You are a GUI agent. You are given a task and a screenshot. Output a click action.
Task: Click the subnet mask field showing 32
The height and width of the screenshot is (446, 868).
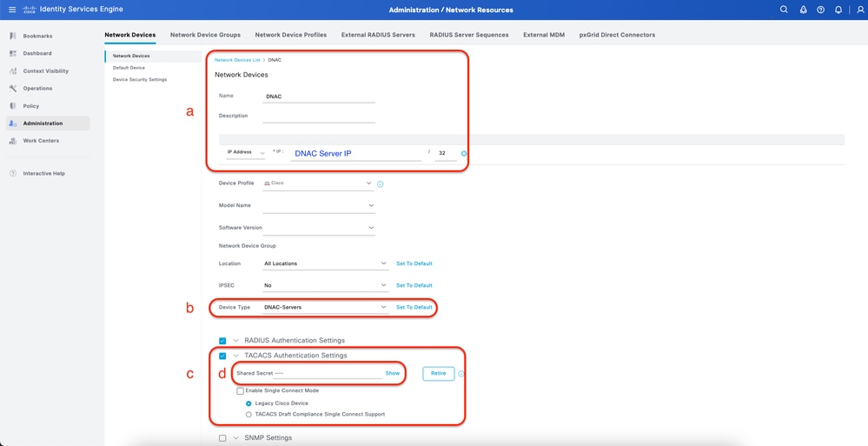446,154
